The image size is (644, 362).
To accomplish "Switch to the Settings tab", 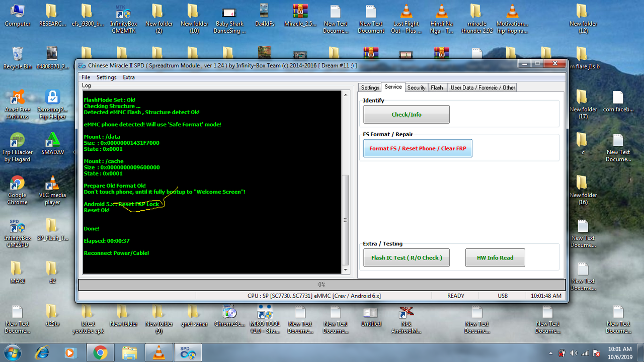I will tap(370, 87).
